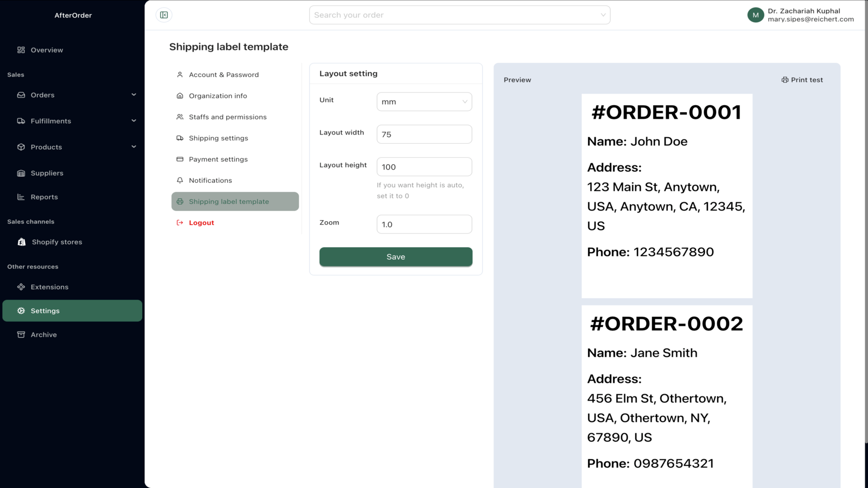
Task: Open the Overview page
Action: tap(72, 50)
